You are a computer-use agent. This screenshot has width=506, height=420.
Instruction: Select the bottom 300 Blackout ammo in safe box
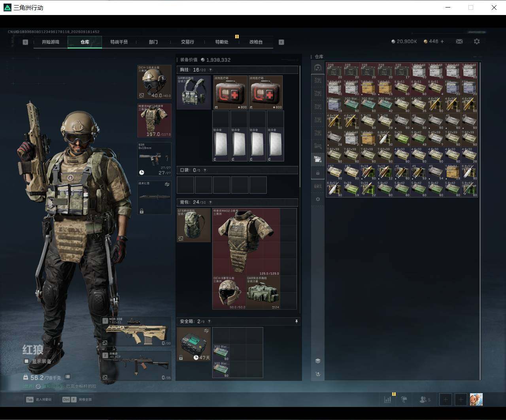click(x=221, y=369)
